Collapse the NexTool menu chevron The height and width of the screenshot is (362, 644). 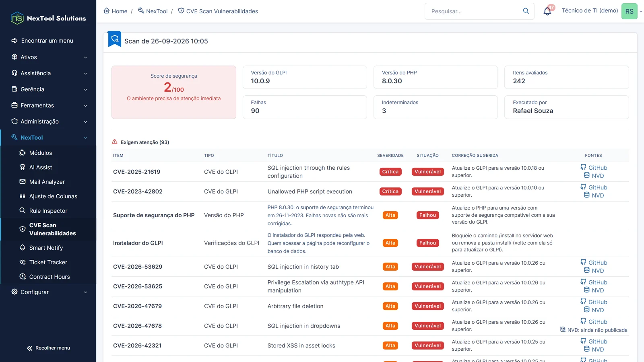(x=85, y=138)
